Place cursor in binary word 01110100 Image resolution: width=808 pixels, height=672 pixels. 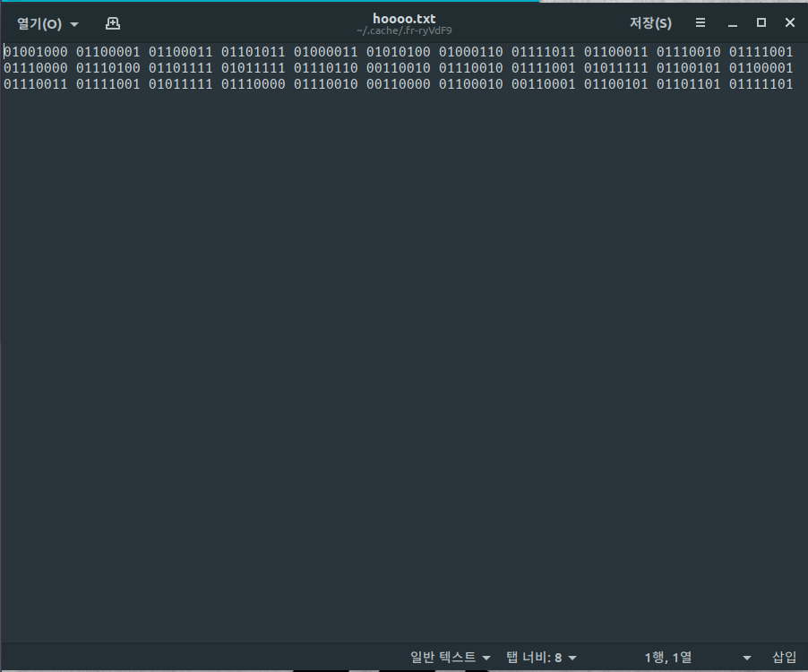click(108, 68)
